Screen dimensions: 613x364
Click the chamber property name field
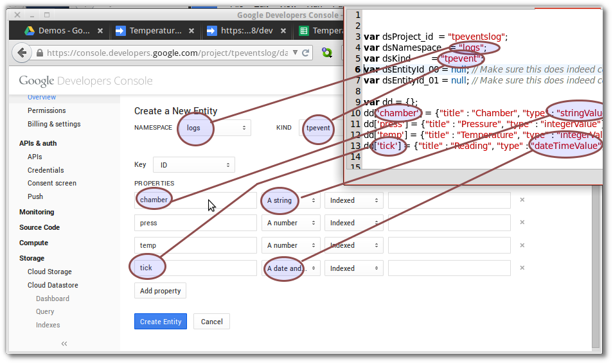[x=195, y=200]
